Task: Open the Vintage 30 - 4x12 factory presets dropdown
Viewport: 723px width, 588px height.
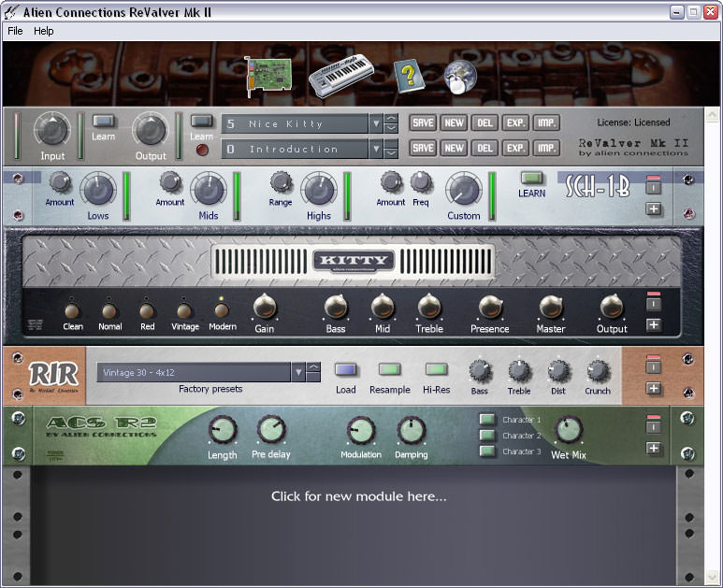Action: [x=299, y=372]
